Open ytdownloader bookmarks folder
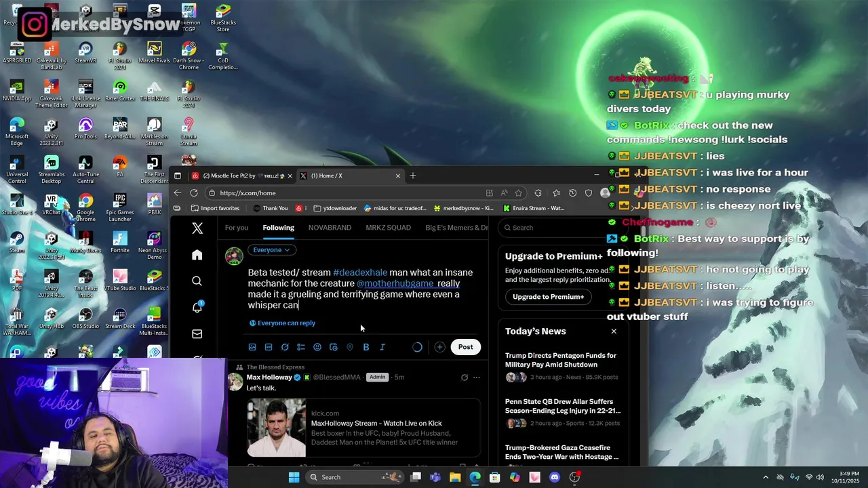The height and width of the screenshot is (488, 868). (336, 208)
